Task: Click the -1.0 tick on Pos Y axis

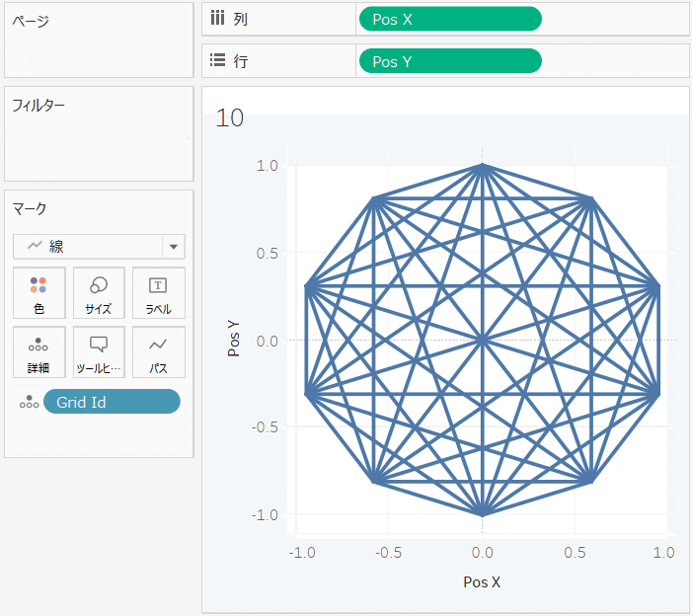Action: click(265, 515)
